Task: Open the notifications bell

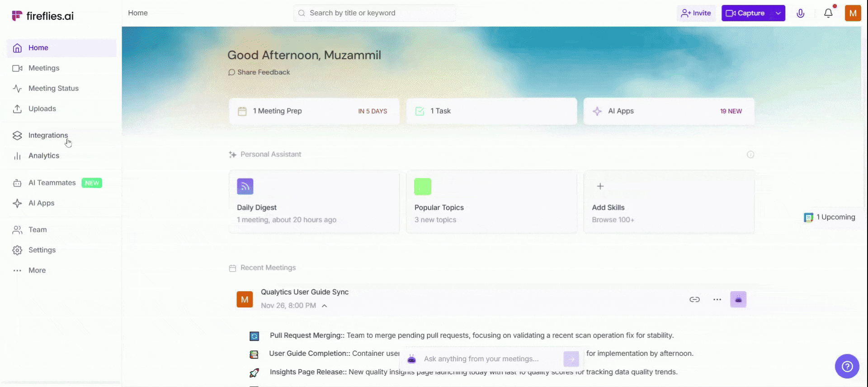Action: [828, 13]
